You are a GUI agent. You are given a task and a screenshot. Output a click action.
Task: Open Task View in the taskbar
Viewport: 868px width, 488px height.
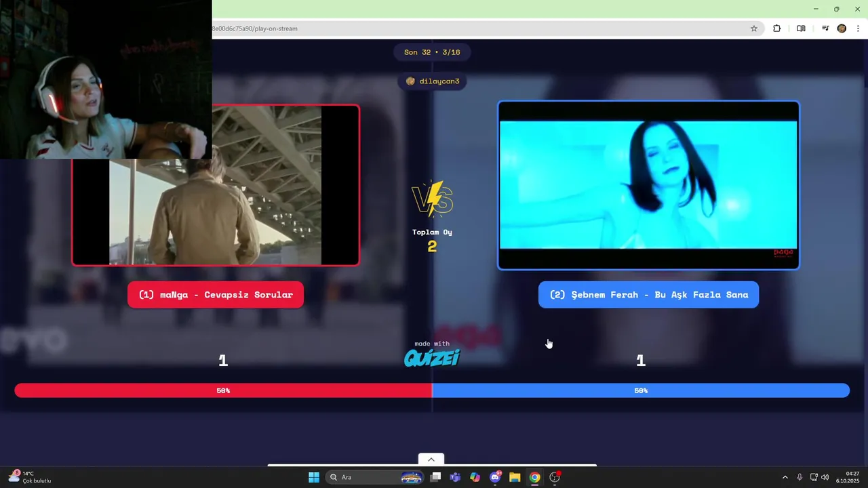pos(436,477)
